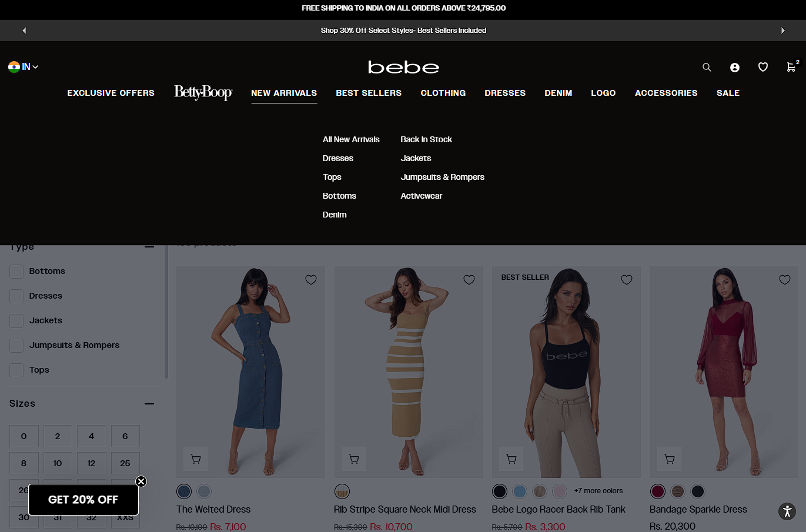This screenshot has width=806, height=532.
Task: Select Jumpsuits & Rompers submenu link
Action: (443, 177)
